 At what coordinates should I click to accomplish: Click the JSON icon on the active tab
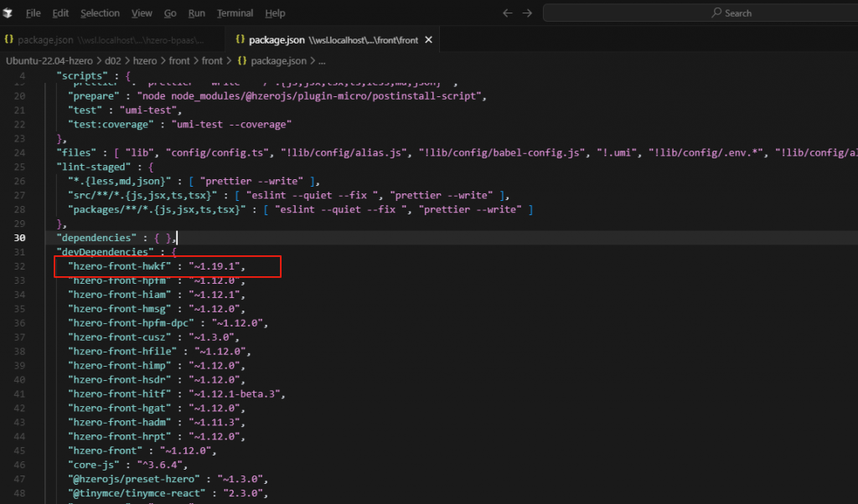click(x=240, y=40)
